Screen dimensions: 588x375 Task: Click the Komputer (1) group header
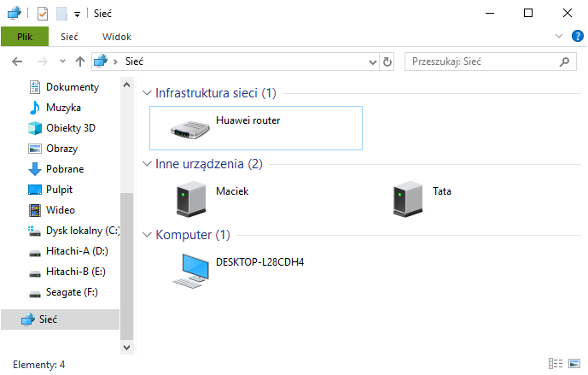(193, 235)
